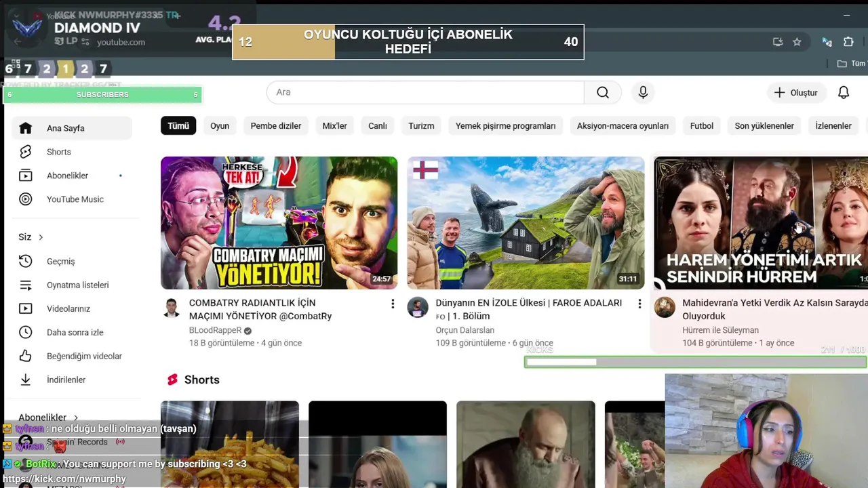
Task: Open the bearded old man Shorts thumbnail
Action: [x=526, y=444]
